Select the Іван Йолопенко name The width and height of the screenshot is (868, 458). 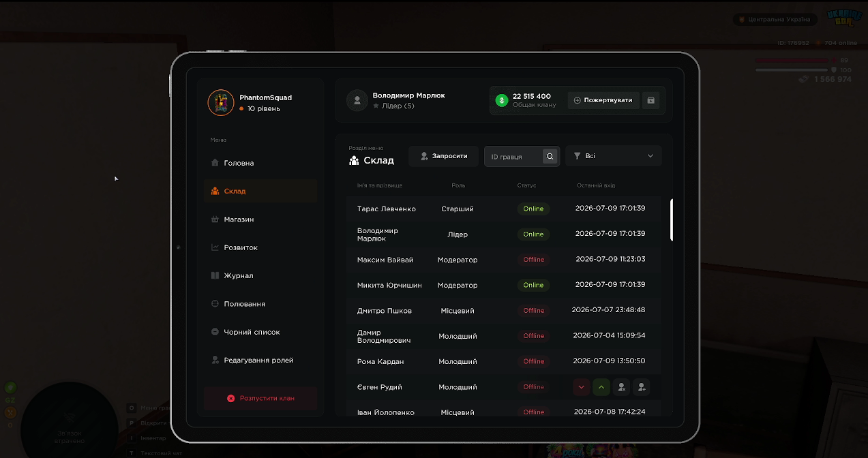[386, 412]
